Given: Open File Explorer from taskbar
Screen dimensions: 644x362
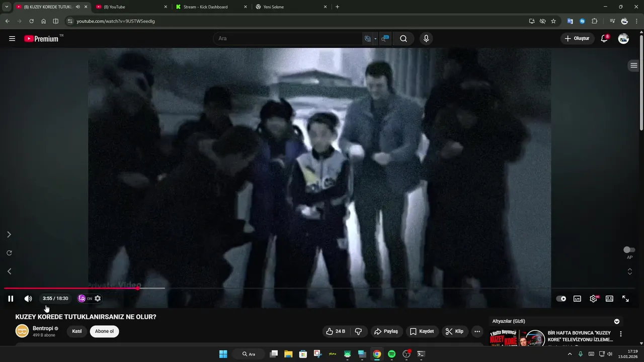Looking at the screenshot, I should tap(288, 354).
